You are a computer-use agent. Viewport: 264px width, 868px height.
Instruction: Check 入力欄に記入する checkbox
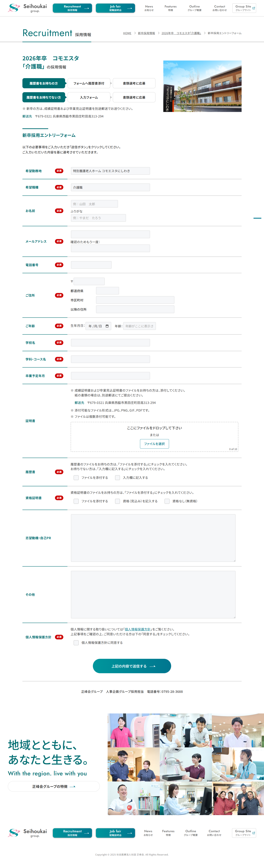118,478
